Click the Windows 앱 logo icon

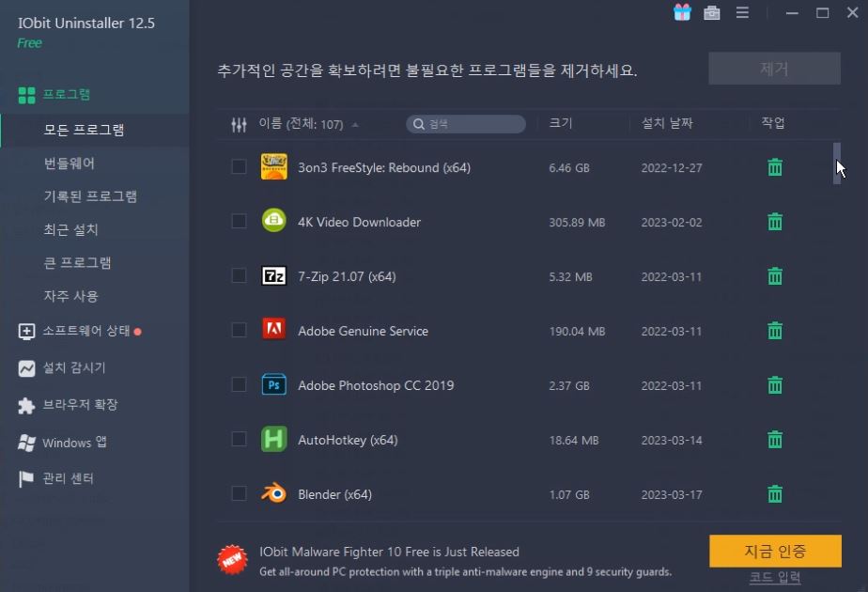pos(26,443)
